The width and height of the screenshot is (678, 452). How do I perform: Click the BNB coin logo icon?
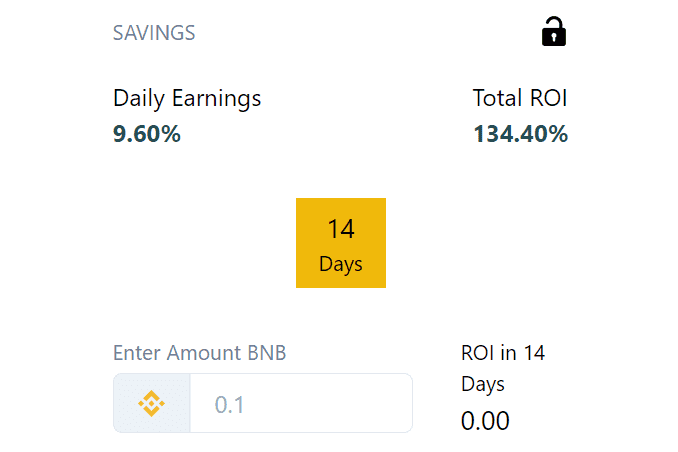point(152,404)
